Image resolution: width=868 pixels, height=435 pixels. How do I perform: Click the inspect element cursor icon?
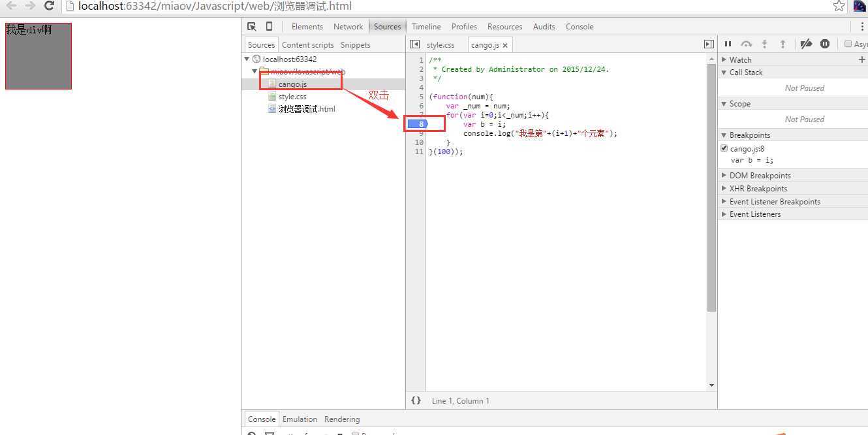pos(252,27)
